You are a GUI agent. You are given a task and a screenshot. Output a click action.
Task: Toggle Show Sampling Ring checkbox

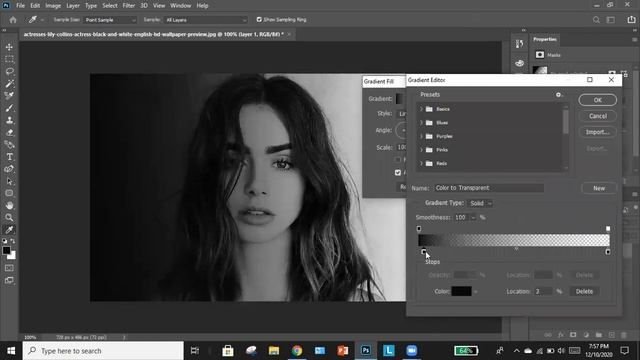[259, 20]
